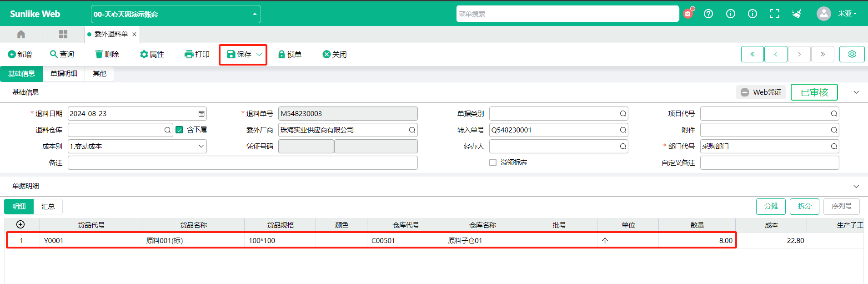
Task: Click the 原料001(标) name cell
Action: point(193,241)
